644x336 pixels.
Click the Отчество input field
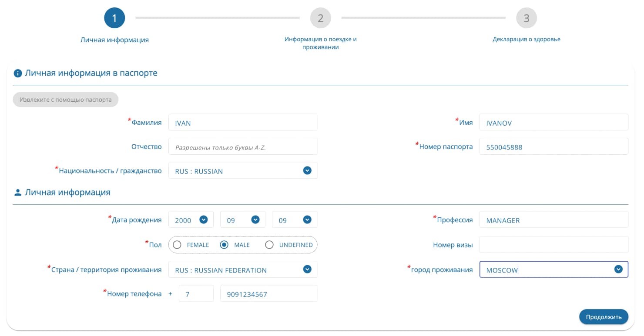[x=242, y=147]
